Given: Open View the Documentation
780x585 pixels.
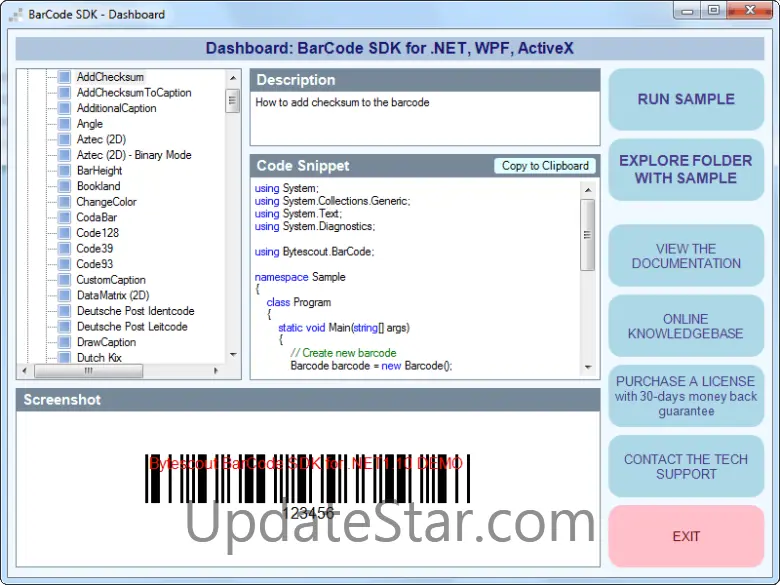Looking at the screenshot, I should 686,256.
